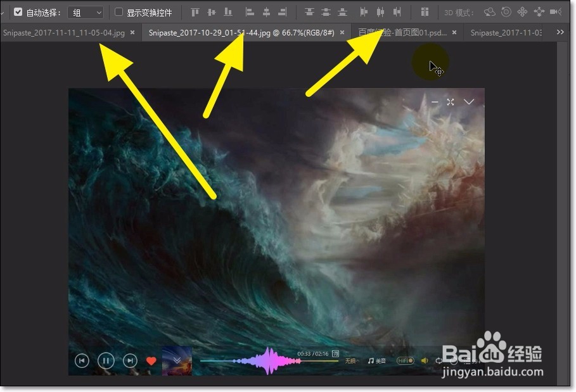Click the distribute bottom edges icon

click(342, 13)
